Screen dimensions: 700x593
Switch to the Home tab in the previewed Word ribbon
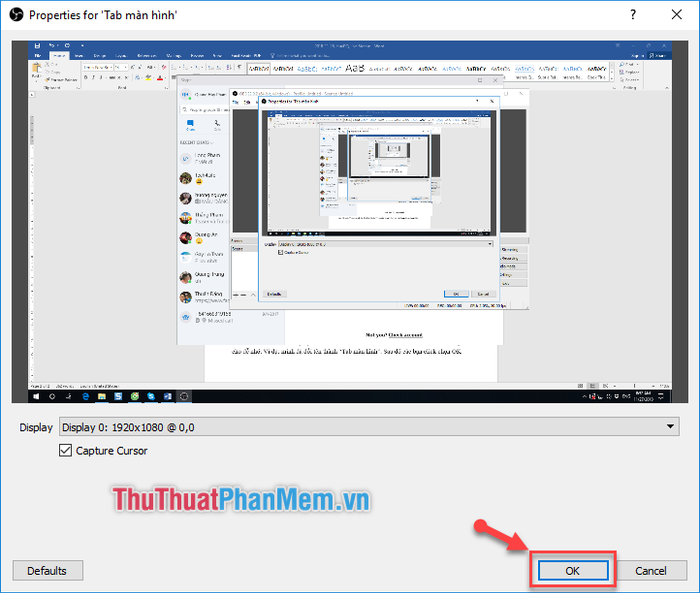[59, 56]
